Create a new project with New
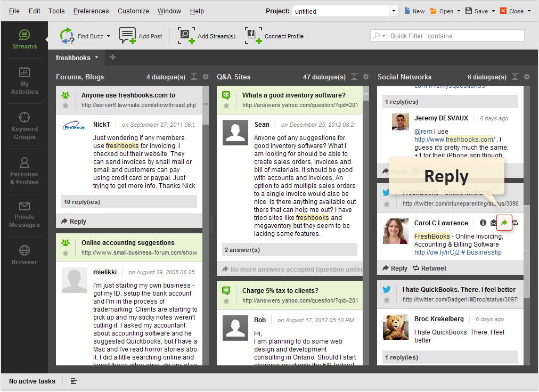The height and width of the screenshot is (392, 539). click(x=414, y=11)
